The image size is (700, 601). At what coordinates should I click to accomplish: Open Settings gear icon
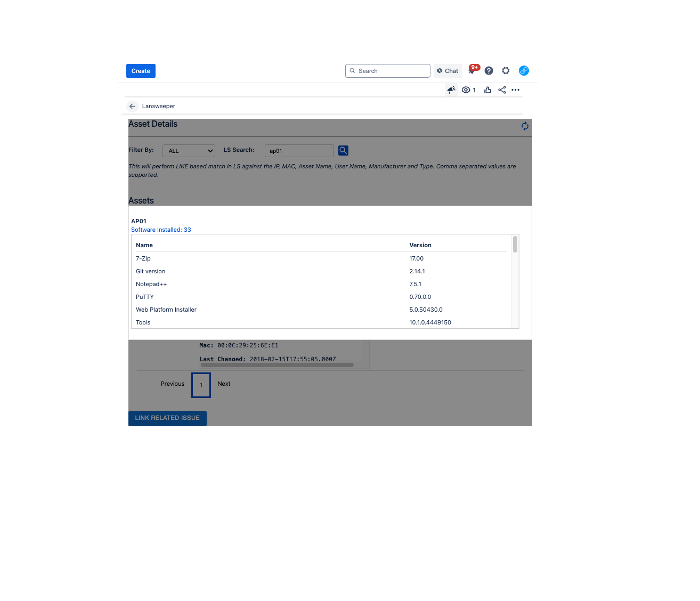click(506, 71)
